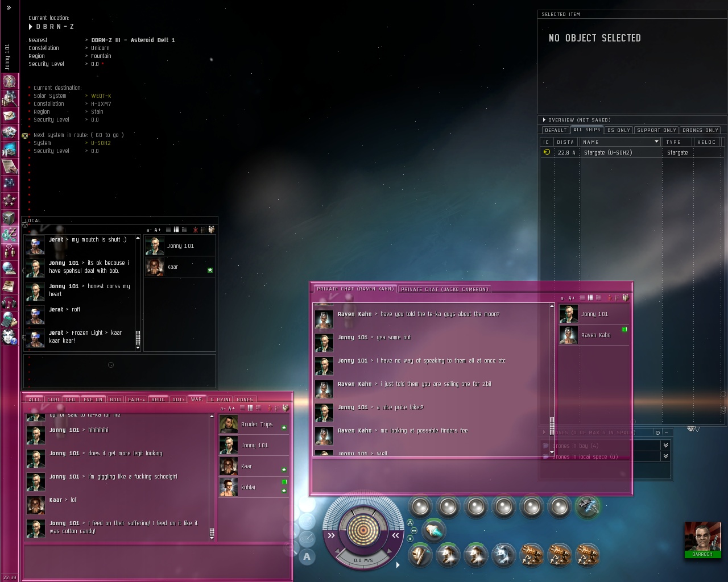Switch to the All Ships overview tab

[x=587, y=130]
